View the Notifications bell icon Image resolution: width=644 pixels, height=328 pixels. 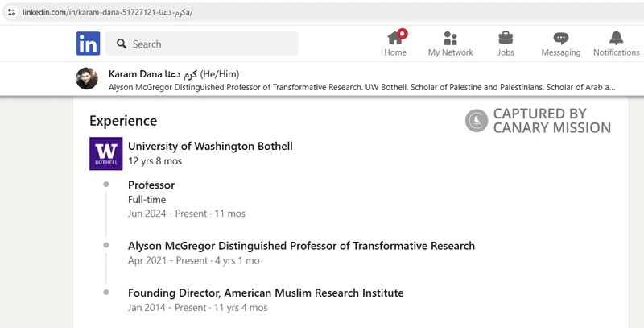click(616, 38)
